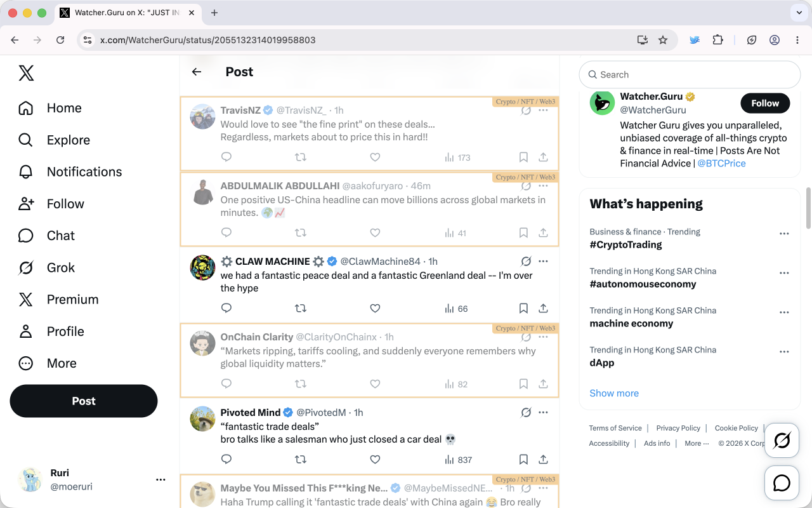Like TravisNZ's post

point(375,157)
